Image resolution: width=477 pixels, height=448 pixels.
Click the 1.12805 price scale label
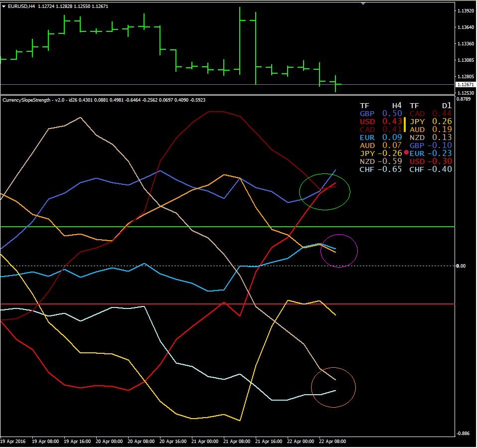click(466, 76)
